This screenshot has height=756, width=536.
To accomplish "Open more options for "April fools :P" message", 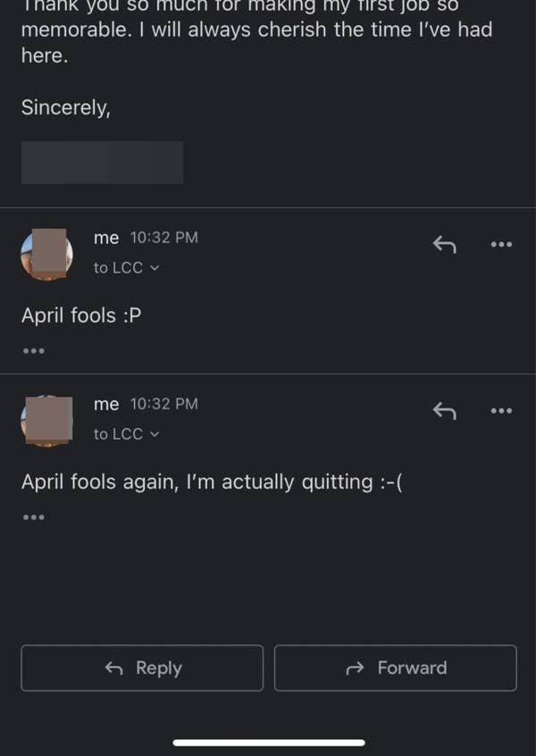I will [501, 244].
